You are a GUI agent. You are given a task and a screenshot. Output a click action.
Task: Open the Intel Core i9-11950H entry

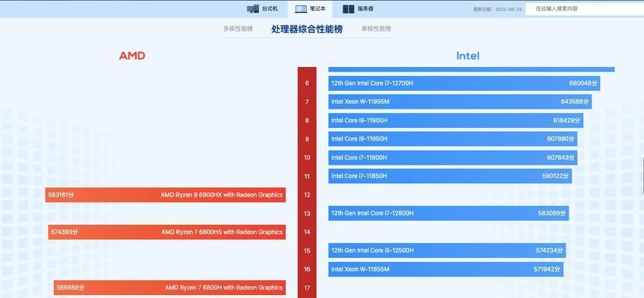453,139
